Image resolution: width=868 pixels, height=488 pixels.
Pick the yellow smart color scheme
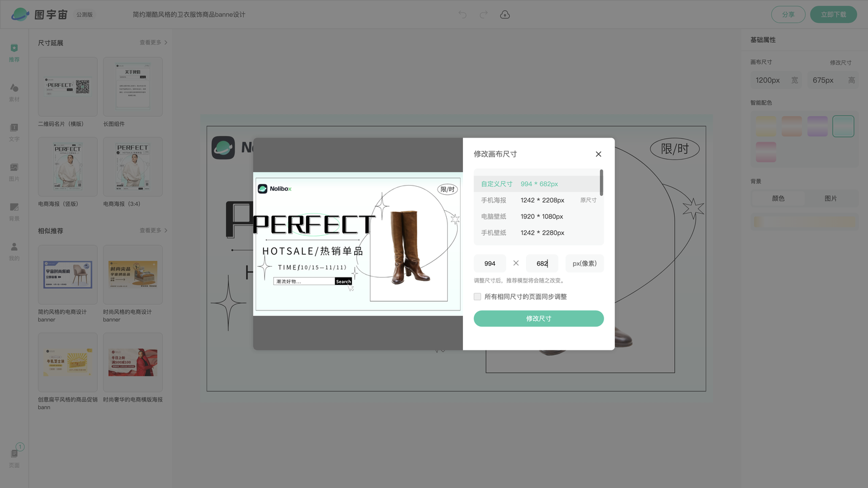(766, 126)
